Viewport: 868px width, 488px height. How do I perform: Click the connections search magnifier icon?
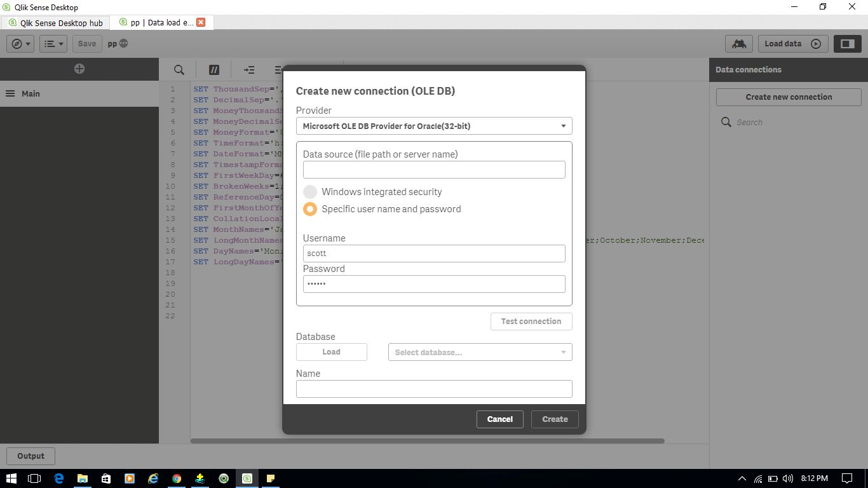(726, 122)
